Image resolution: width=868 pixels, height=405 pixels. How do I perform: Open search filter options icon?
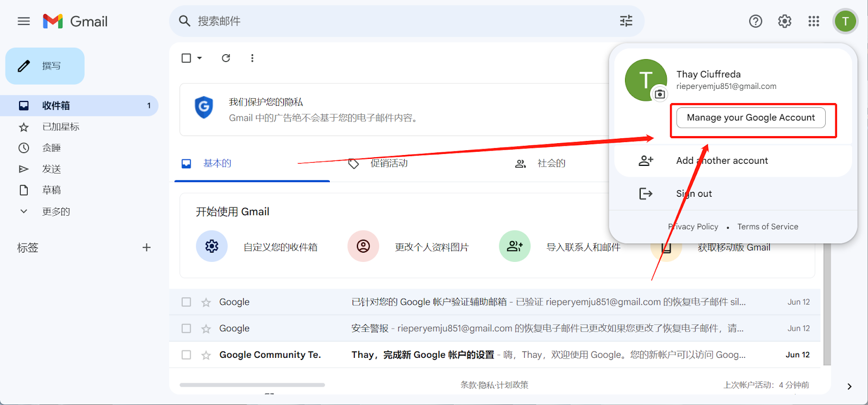(x=626, y=21)
